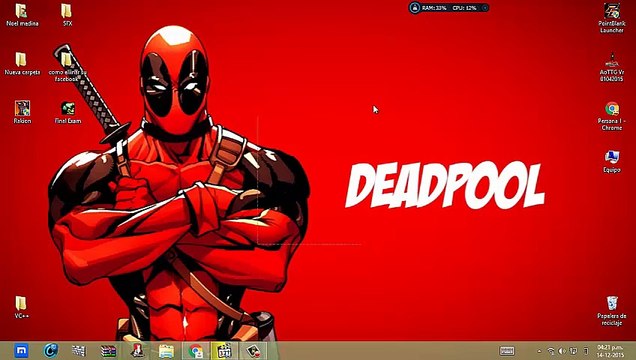
Task: Switch to the Chrome taskbar window
Action: click(x=196, y=351)
